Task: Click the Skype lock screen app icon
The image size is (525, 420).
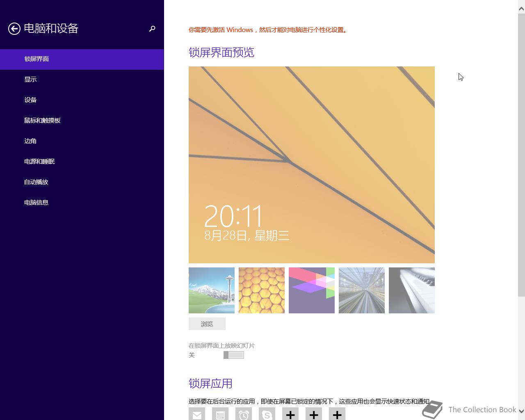Action: pos(267,414)
